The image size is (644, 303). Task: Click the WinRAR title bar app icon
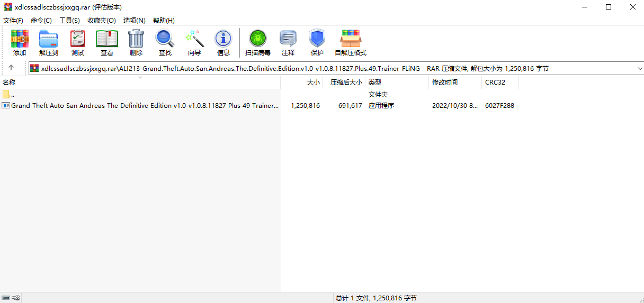pyautogui.click(x=7, y=7)
